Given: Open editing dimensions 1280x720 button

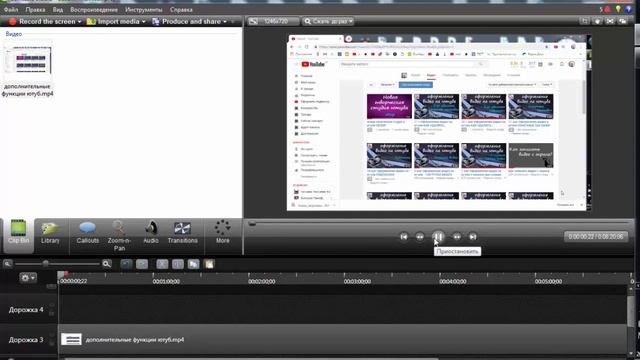Looking at the screenshot, I should 273,21.
